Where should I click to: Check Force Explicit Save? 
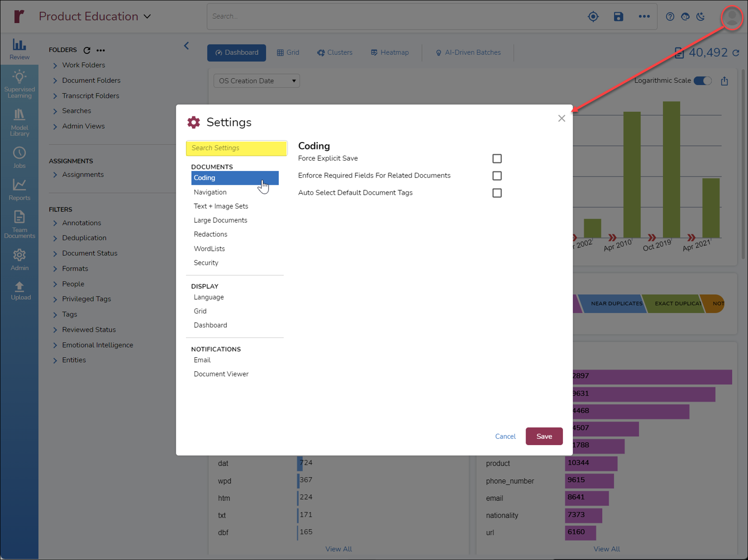(x=497, y=158)
